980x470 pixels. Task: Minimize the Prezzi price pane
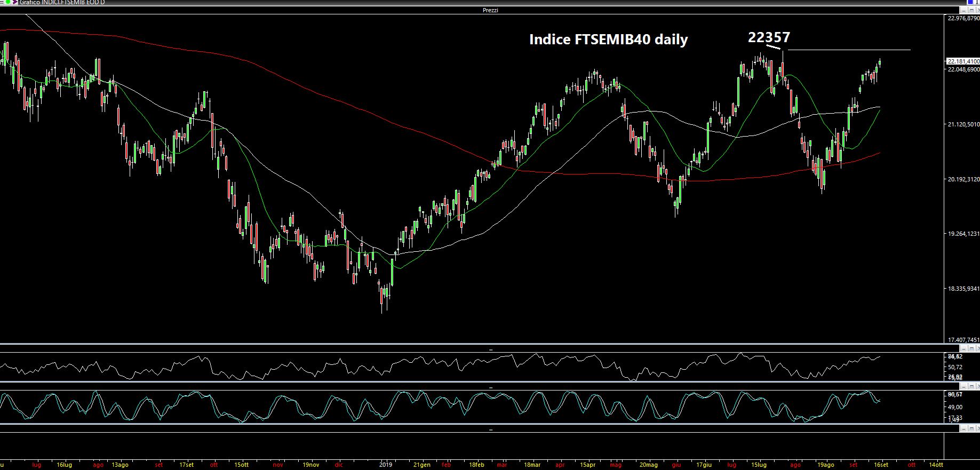964,10
